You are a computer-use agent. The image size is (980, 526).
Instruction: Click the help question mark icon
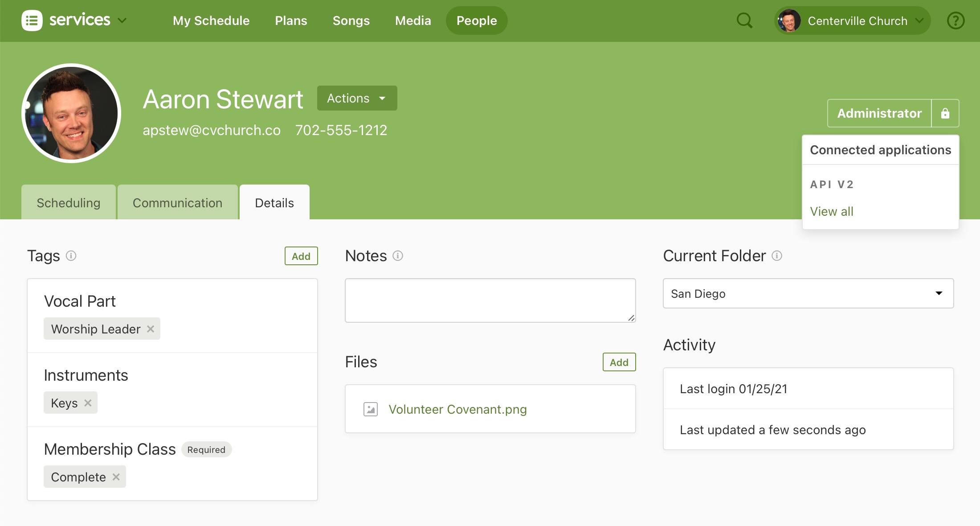(955, 21)
